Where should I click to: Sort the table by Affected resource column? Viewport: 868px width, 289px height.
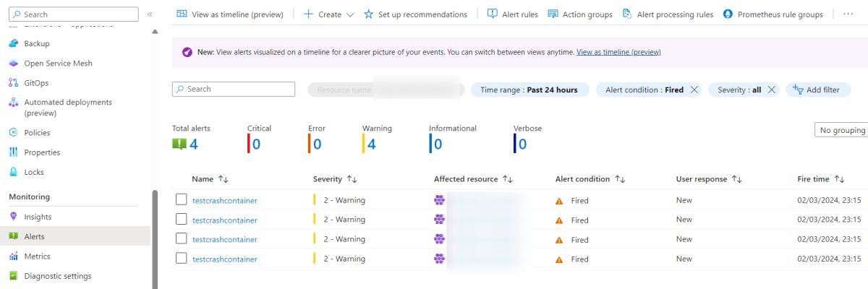click(473, 178)
